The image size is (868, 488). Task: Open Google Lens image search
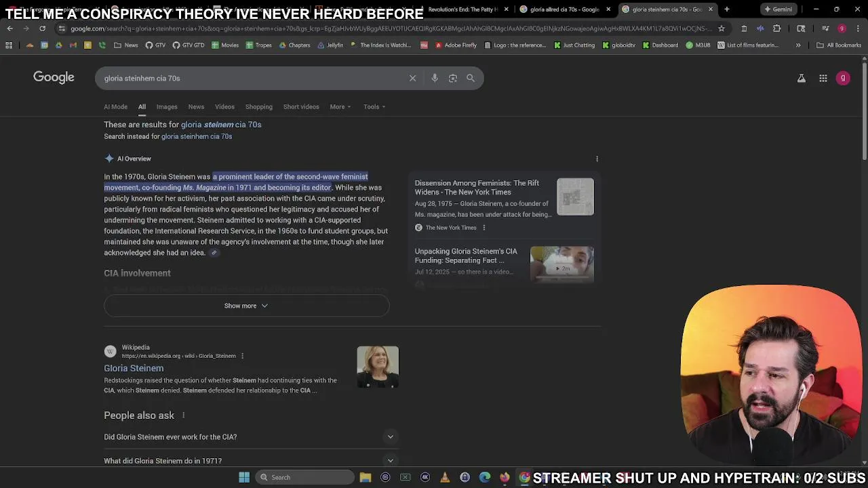pos(452,78)
